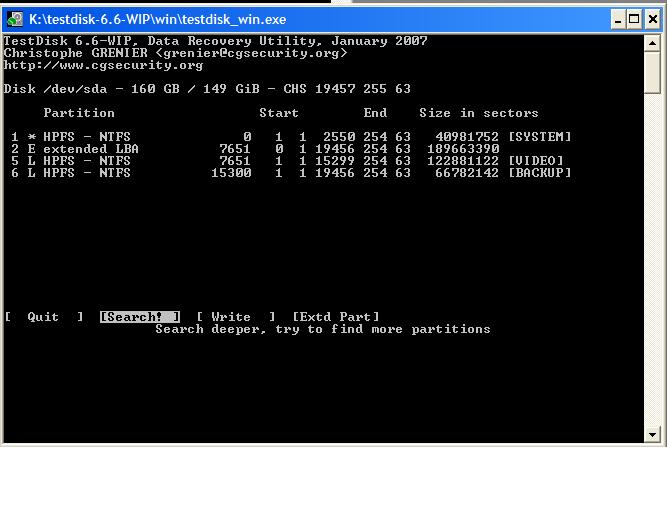Click the scrollbar up arrow
The image size is (667, 512).
pos(652,43)
